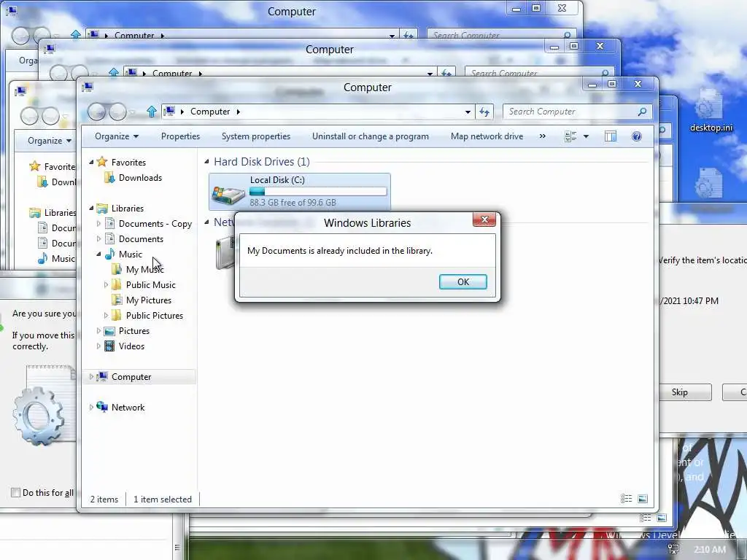Collapse the Music library node
The image size is (747, 560).
pyautogui.click(x=98, y=254)
